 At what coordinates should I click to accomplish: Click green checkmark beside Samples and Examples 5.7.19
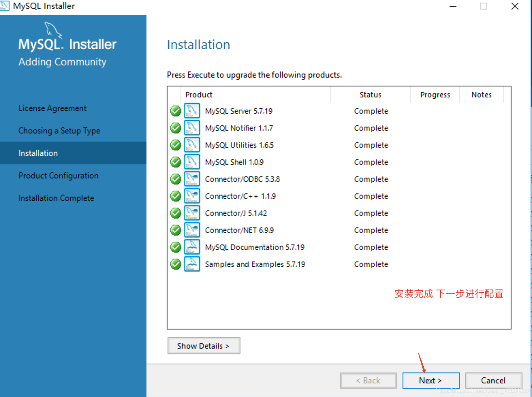click(176, 264)
